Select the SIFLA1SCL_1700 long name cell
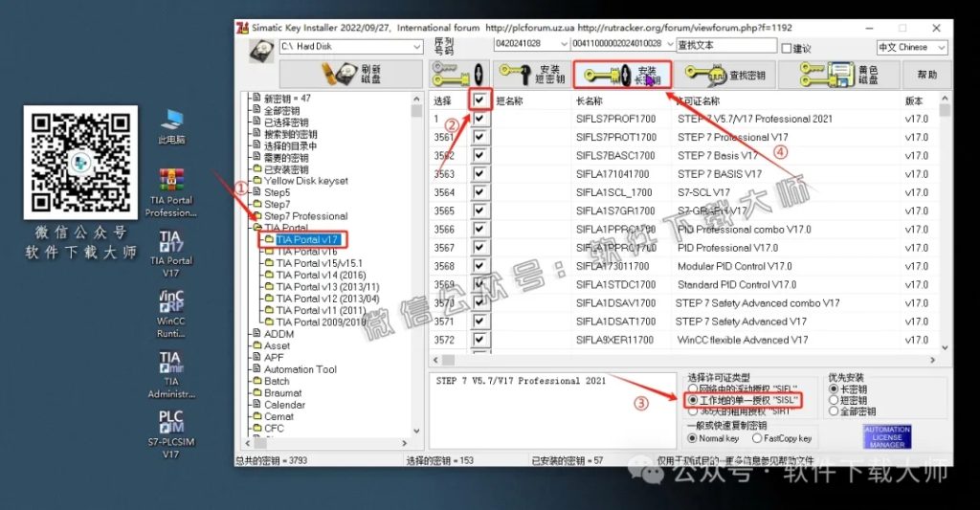Viewport: 980px width, 510px height. pyautogui.click(x=613, y=192)
